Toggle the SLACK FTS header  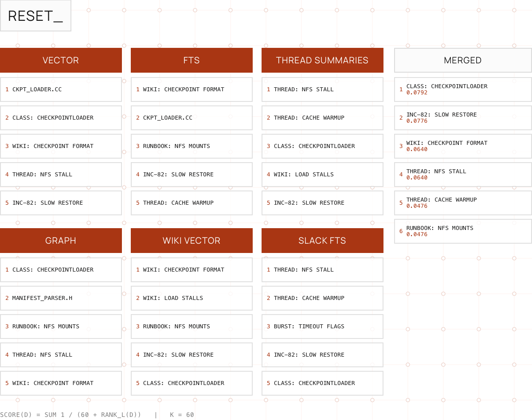click(322, 241)
